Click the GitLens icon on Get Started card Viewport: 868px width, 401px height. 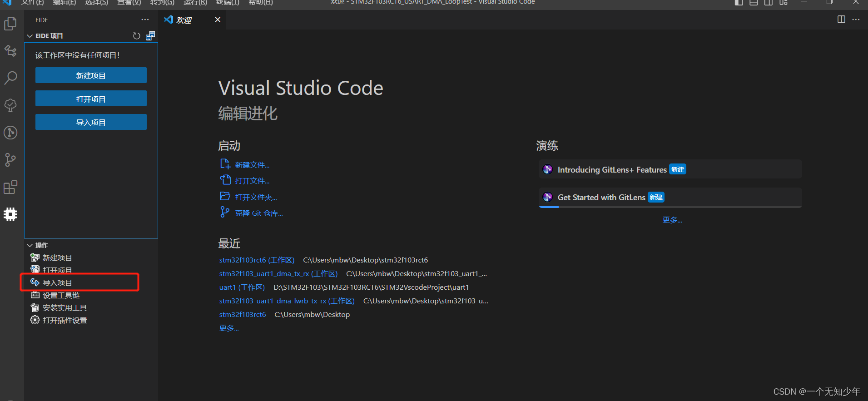[548, 197]
